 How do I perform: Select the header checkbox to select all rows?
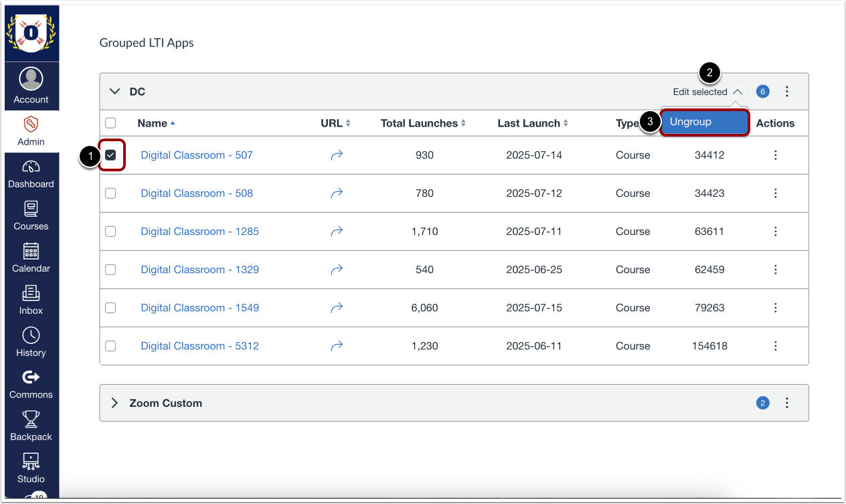point(111,122)
